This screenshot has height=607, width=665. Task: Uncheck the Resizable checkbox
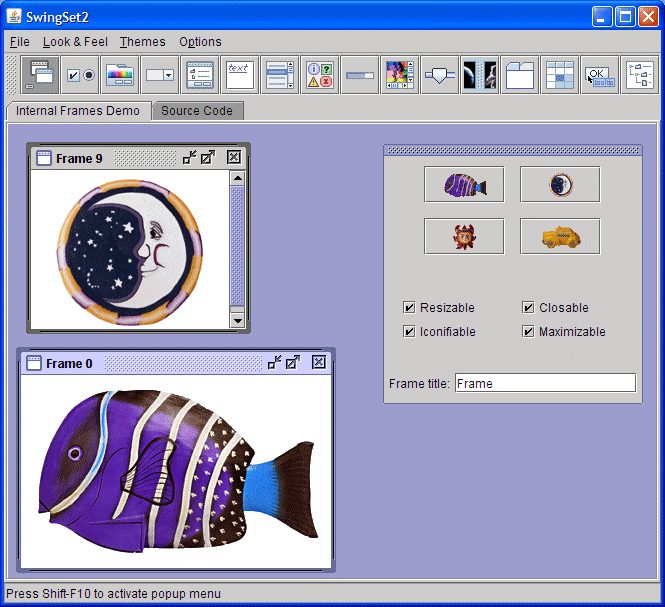[x=409, y=308]
